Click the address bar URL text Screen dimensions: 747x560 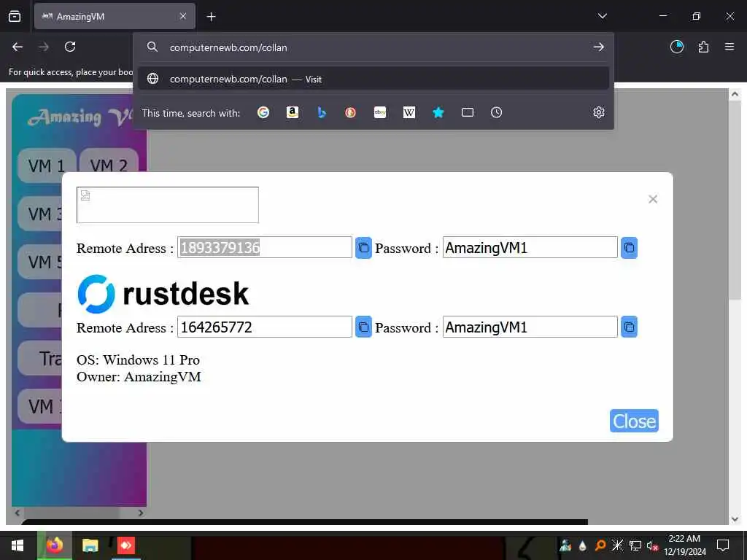[x=228, y=47]
